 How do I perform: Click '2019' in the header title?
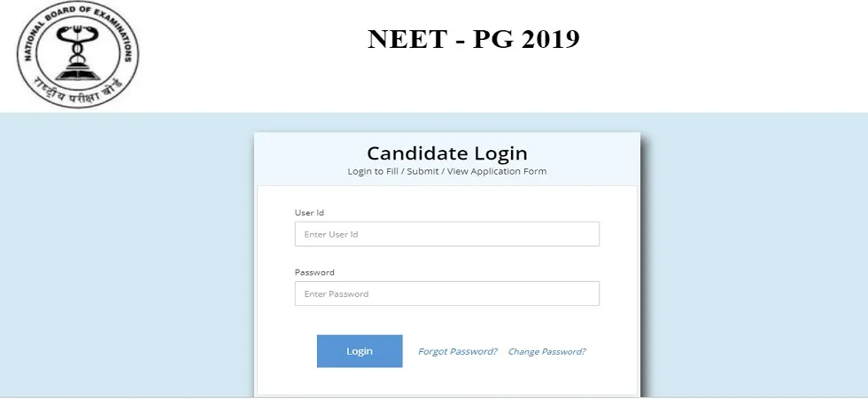click(x=550, y=39)
